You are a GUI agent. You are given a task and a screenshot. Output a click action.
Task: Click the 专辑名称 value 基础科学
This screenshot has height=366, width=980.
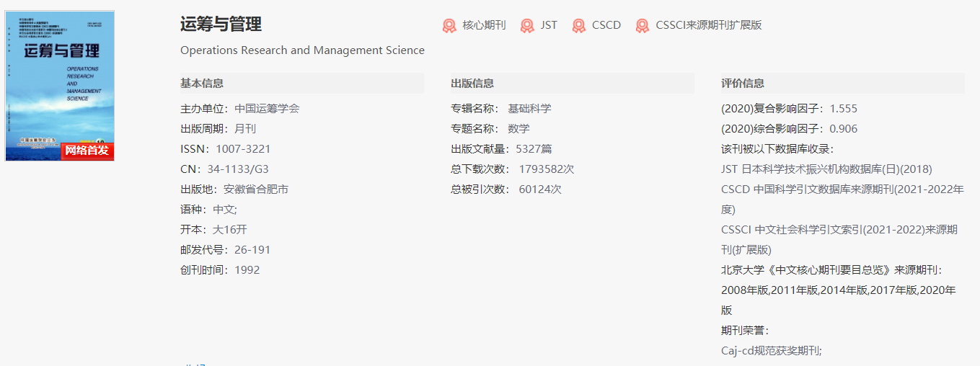pos(529,109)
